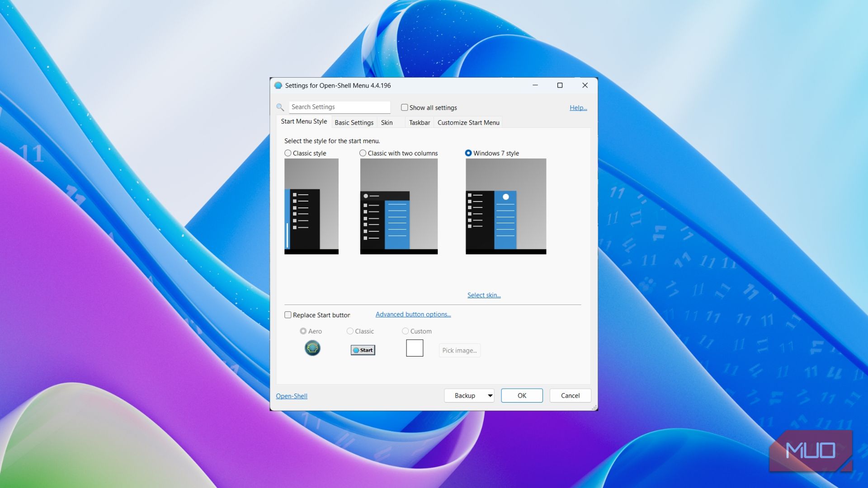
Task: Select the Windows 7 style radio button
Action: (468, 153)
